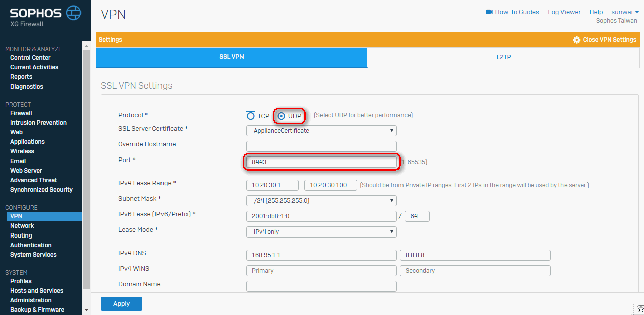Viewport: 644px width, 315px height.
Task: Open the Help link
Action: coord(596,12)
